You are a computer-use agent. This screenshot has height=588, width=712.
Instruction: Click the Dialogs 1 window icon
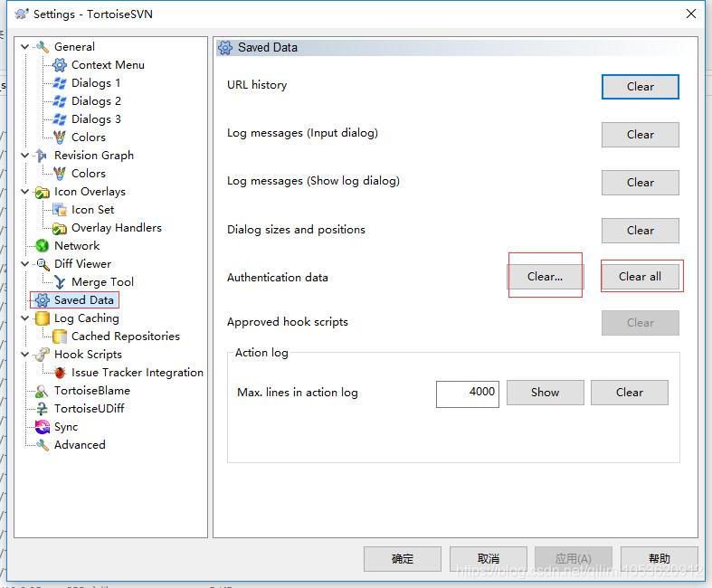(x=60, y=83)
